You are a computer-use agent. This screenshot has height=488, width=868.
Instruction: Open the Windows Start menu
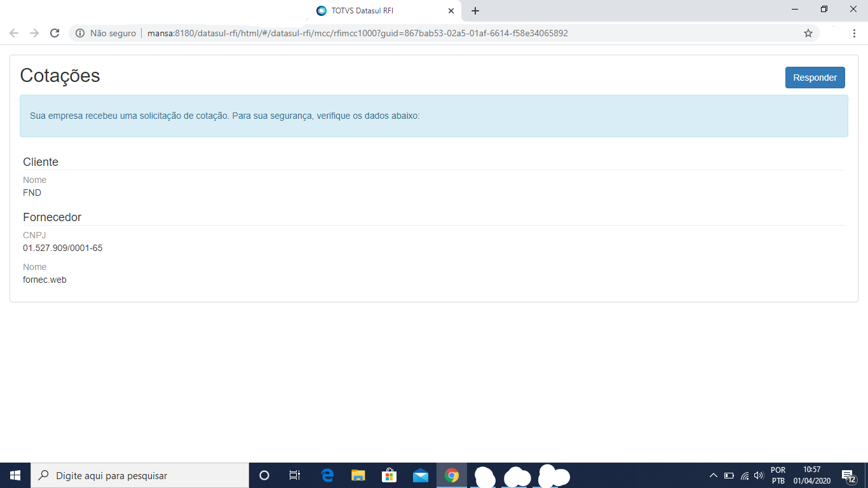(15, 475)
